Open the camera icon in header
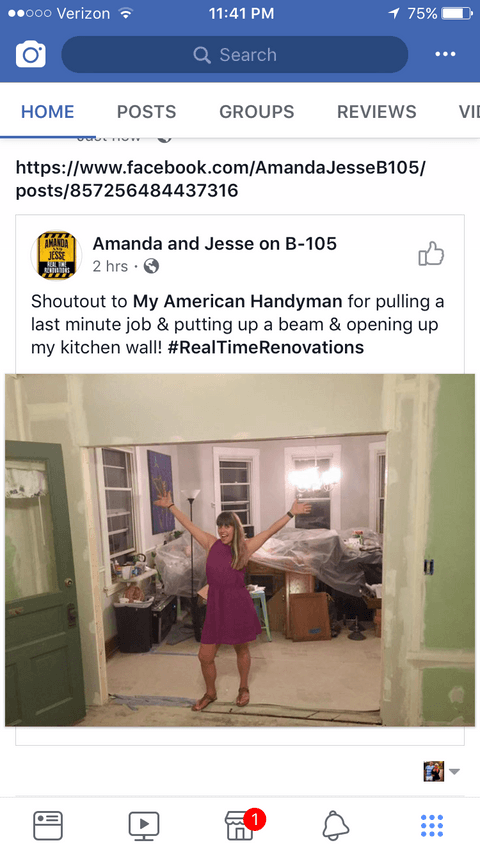Screen dimensions: 480x854 [x=31, y=54]
